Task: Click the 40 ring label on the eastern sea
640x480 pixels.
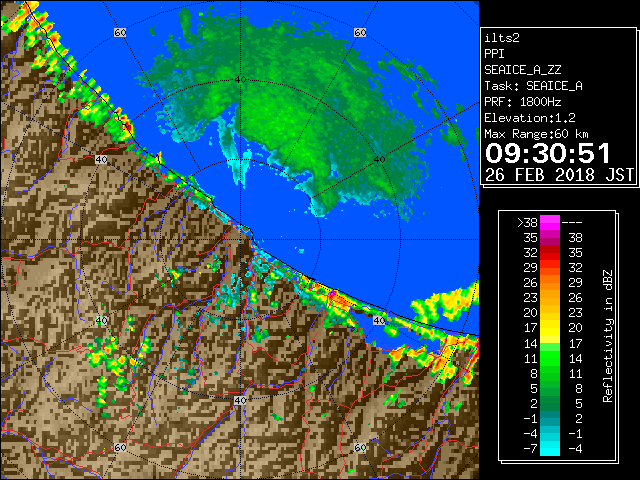Action: tap(379, 160)
